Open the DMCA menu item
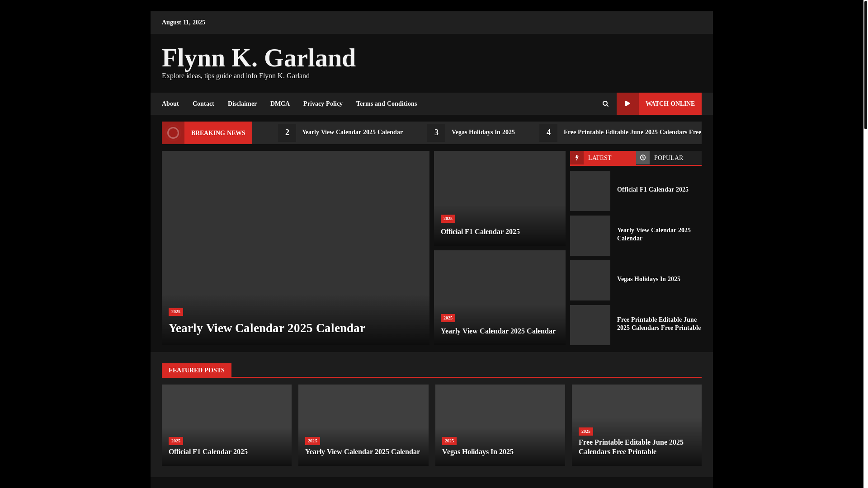This screenshot has height=488, width=868. (280, 103)
